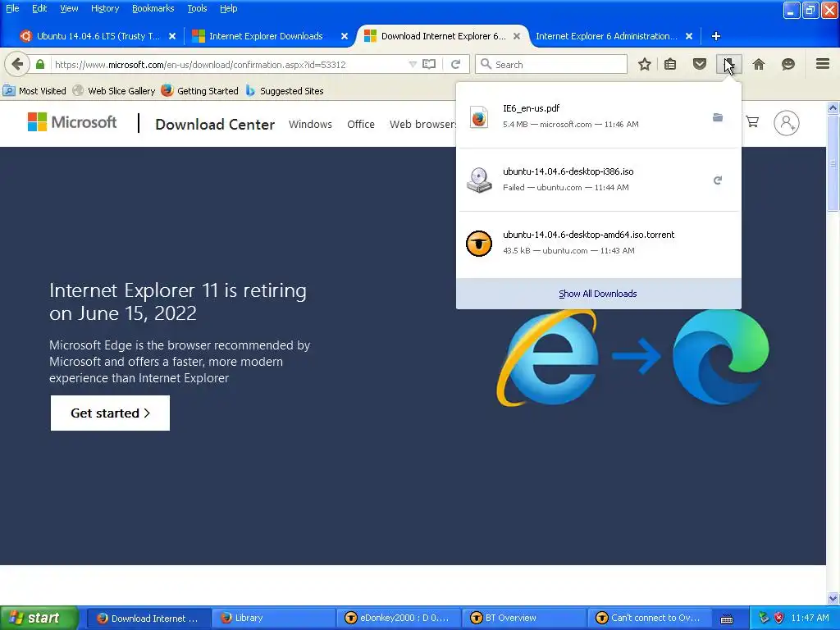This screenshot has width=840, height=630.
Task: Retry the failed ubuntu i386 iso download
Action: pos(718,180)
